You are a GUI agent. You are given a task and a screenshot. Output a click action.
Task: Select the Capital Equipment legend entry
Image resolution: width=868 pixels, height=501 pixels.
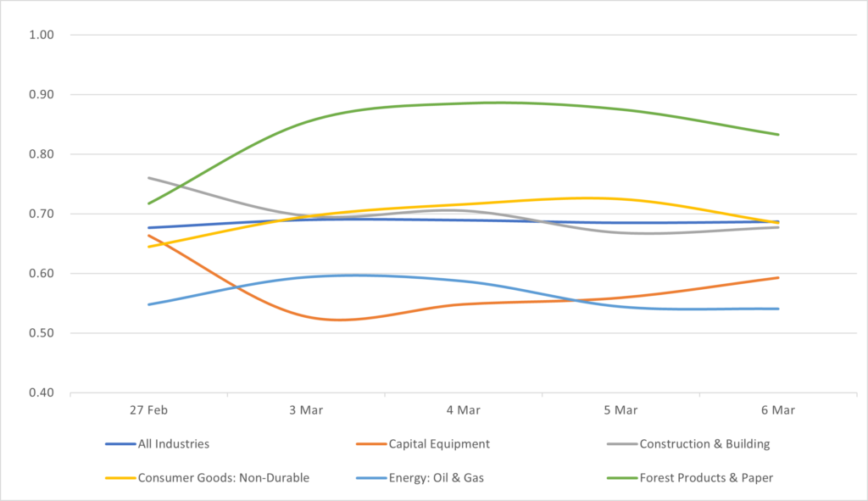pos(439,443)
